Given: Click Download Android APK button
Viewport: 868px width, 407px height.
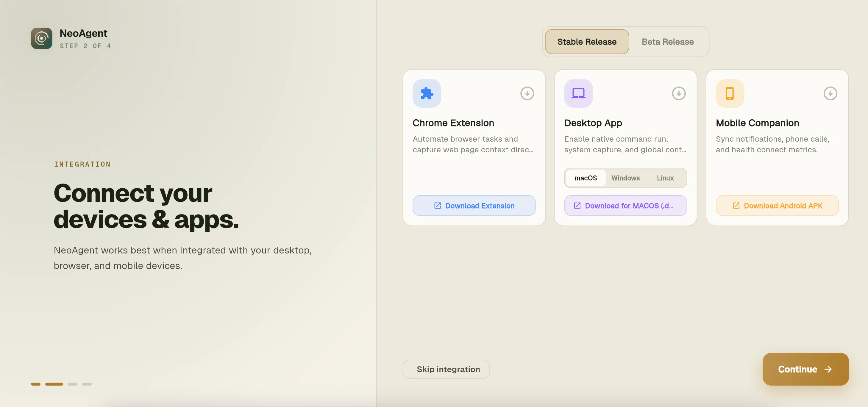Looking at the screenshot, I should (777, 206).
